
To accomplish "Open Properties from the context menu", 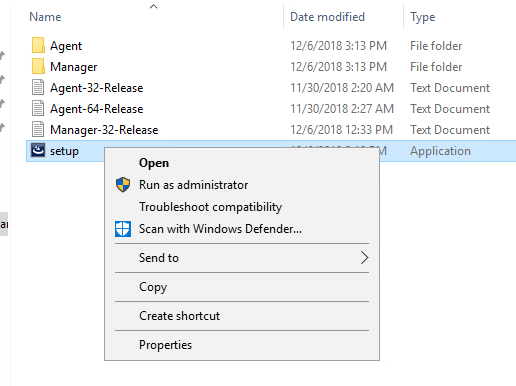I will point(165,345).
